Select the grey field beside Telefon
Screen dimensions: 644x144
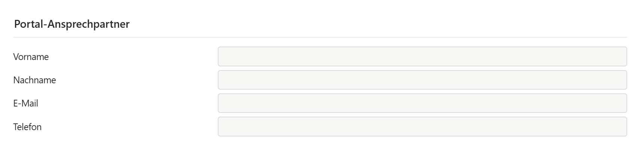coord(422,127)
